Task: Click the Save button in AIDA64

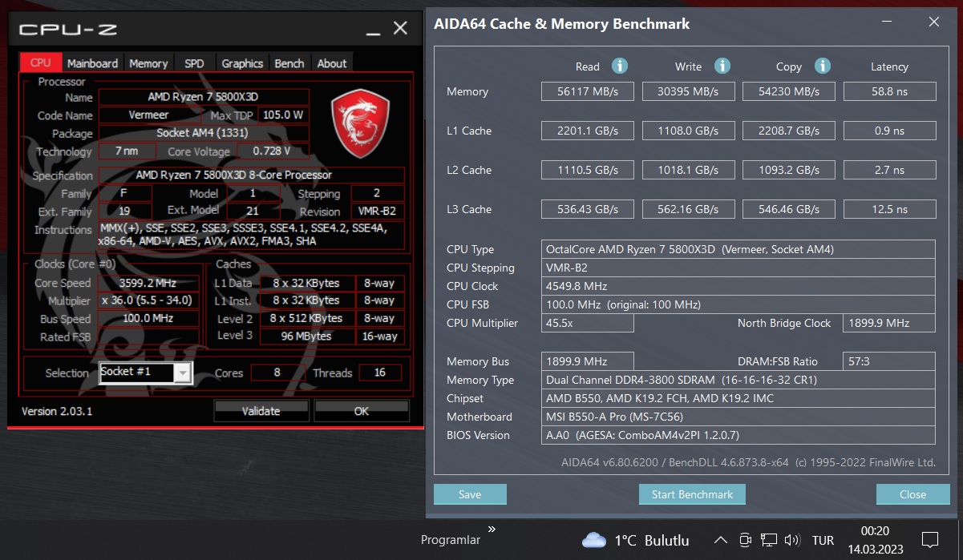Action: pos(470,494)
